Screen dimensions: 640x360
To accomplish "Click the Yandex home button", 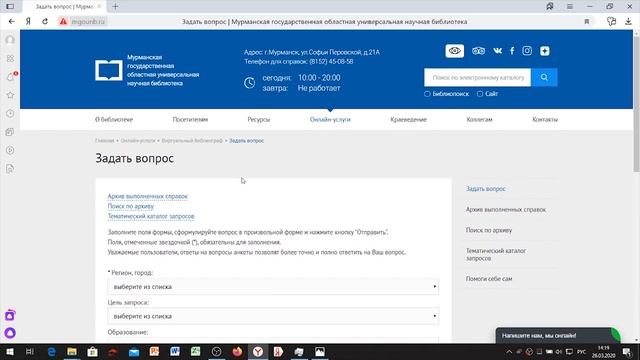I will (x=28, y=21).
